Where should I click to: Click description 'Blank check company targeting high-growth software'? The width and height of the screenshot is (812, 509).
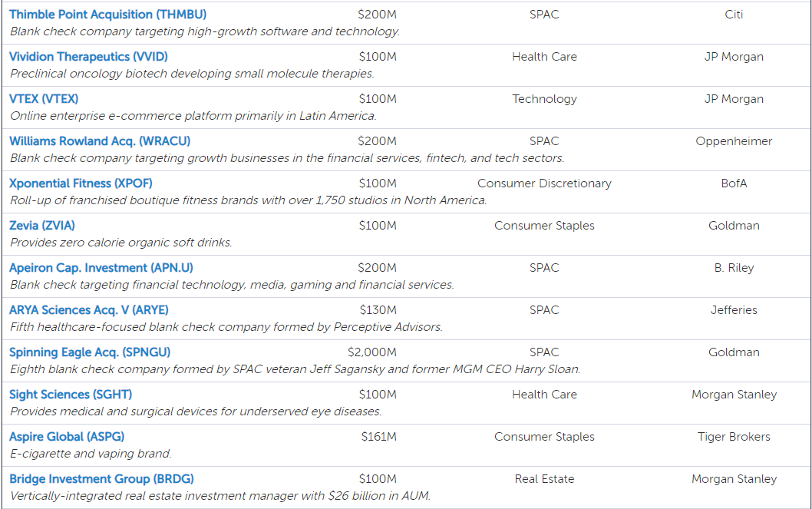click(x=205, y=31)
